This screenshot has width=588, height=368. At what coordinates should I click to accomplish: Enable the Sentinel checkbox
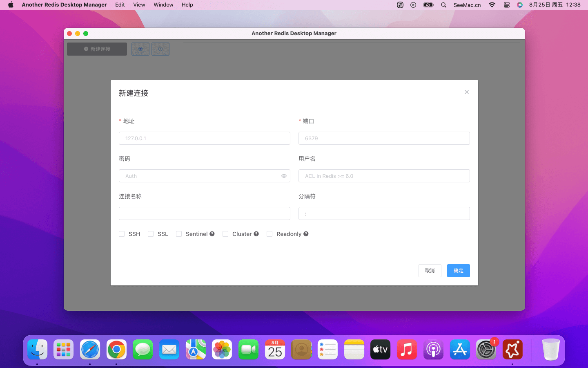pos(179,234)
